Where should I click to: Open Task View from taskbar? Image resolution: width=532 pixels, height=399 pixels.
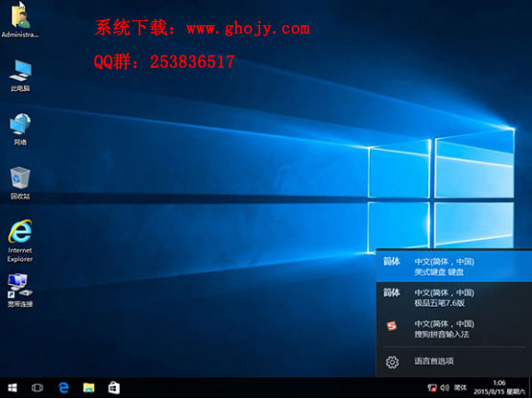tap(37, 387)
